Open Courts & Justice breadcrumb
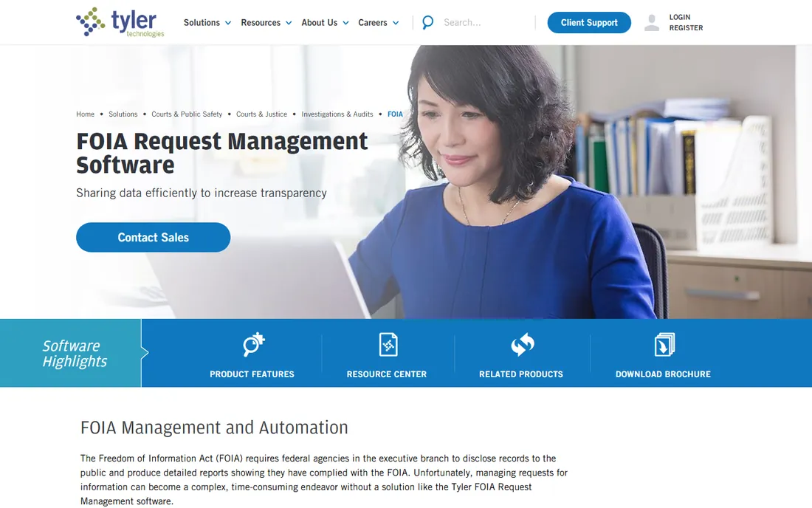The image size is (812, 508). pyautogui.click(x=261, y=114)
